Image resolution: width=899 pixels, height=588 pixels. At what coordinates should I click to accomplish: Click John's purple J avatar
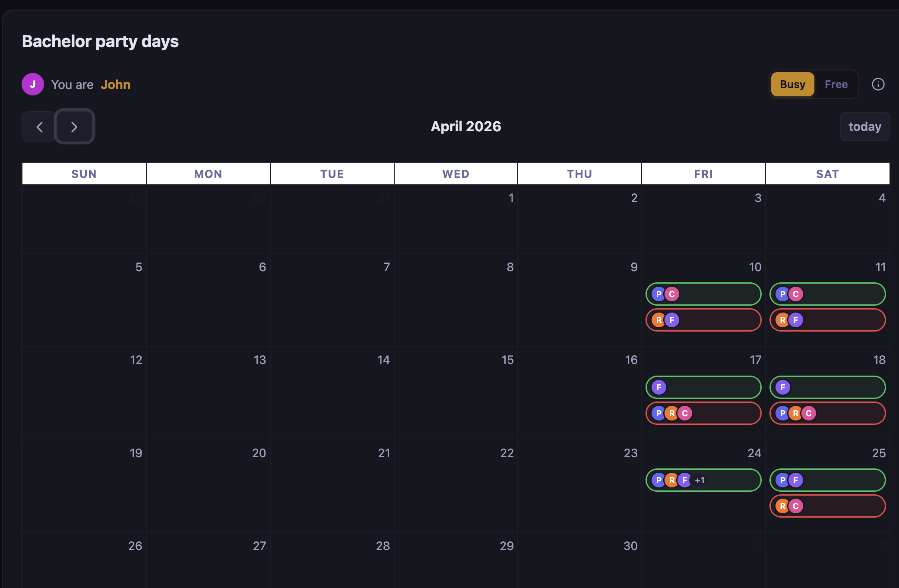click(33, 84)
